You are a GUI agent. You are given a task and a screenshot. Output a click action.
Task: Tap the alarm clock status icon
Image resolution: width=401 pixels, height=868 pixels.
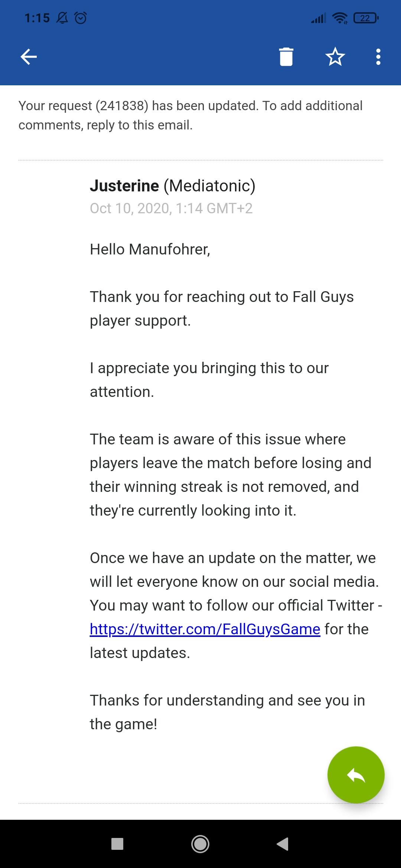[x=81, y=17]
